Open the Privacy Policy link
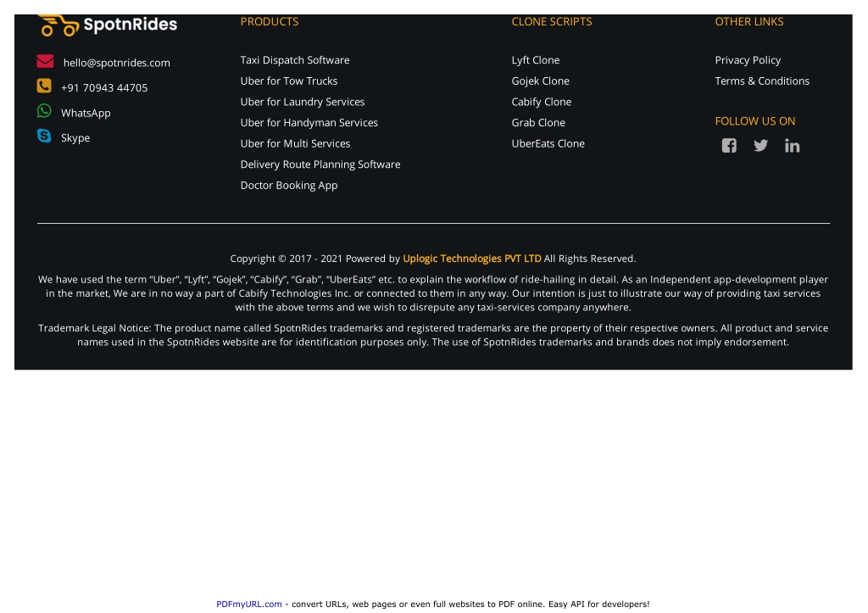The image size is (868, 613). point(748,60)
